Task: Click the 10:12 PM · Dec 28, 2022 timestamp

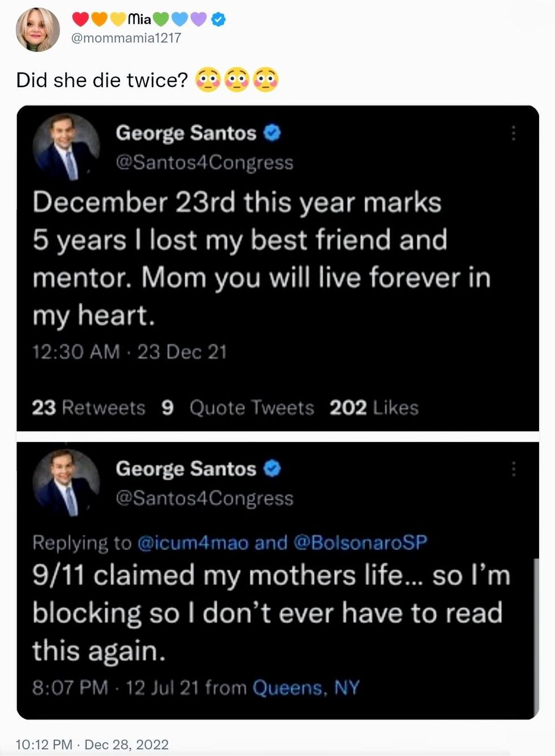Action: pyautogui.click(x=92, y=744)
